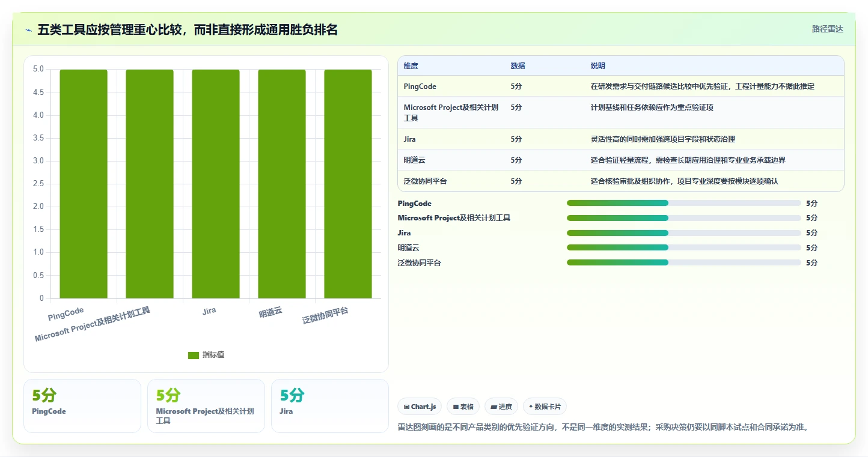Click the Microsoft Project bar in chart

coord(150,184)
